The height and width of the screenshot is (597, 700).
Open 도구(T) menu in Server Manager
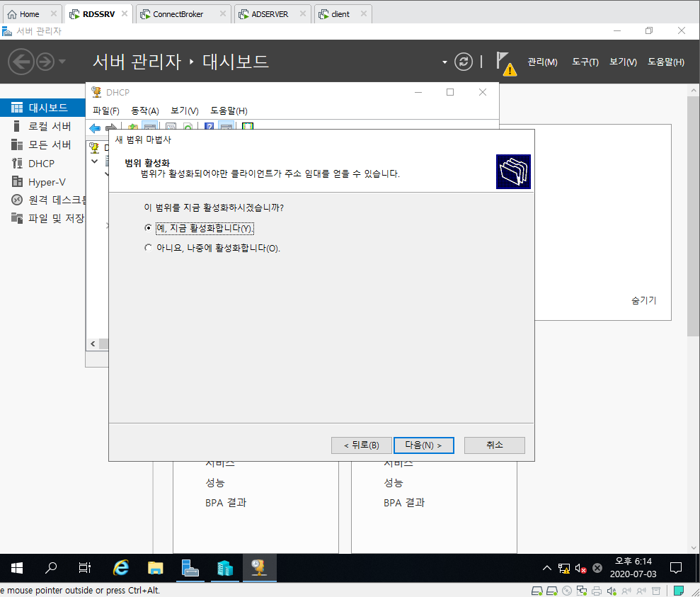point(585,62)
